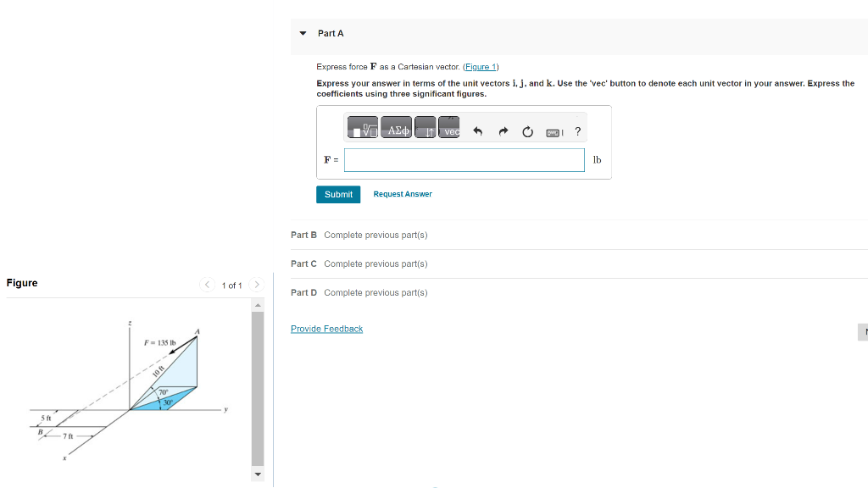Select the square root template icon
This screenshot has width=868, height=488.
[x=363, y=130]
